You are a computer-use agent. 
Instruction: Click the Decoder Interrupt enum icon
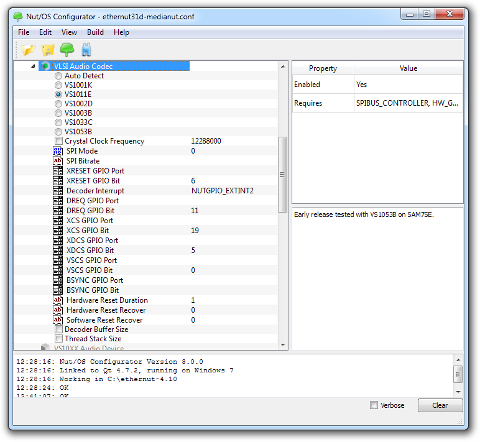click(58, 191)
